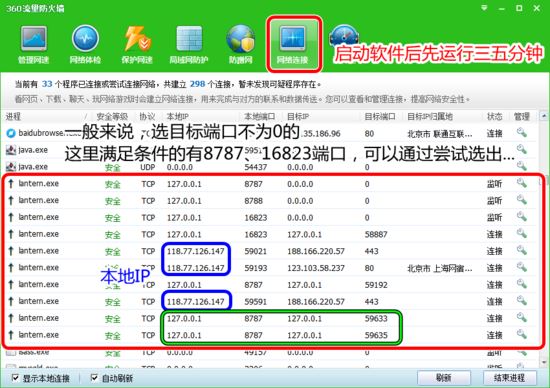This screenshot has width=550, height=388.
Task: Select local port 59021 cell
Action: point(255,251)
